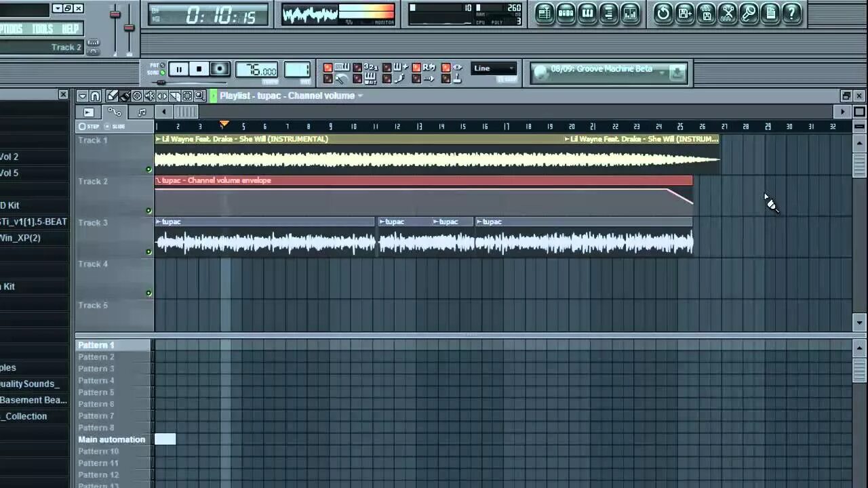Mute Track 1 with its green LED
Image resolution: width=868 pixels, height=488 pixels.
pos(149,169)
